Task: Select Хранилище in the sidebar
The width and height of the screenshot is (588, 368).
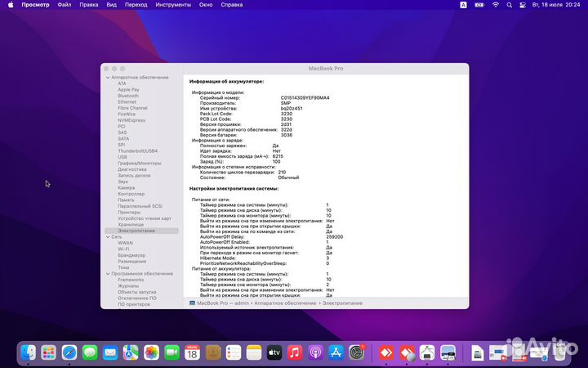Action: (x=131, y=225)
